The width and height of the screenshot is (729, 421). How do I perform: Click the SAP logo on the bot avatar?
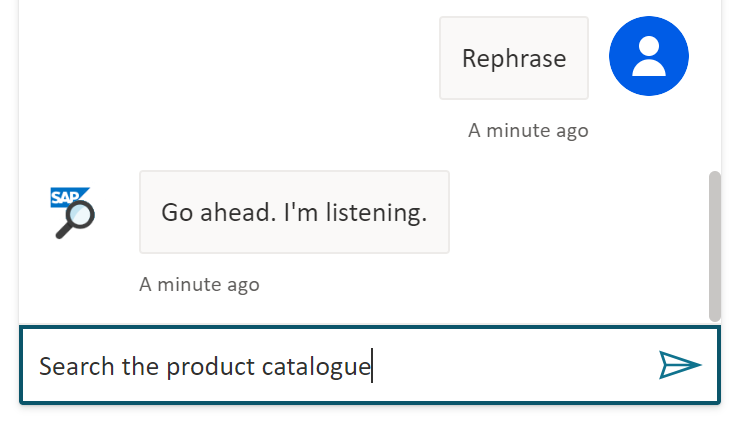click(67, 197)
